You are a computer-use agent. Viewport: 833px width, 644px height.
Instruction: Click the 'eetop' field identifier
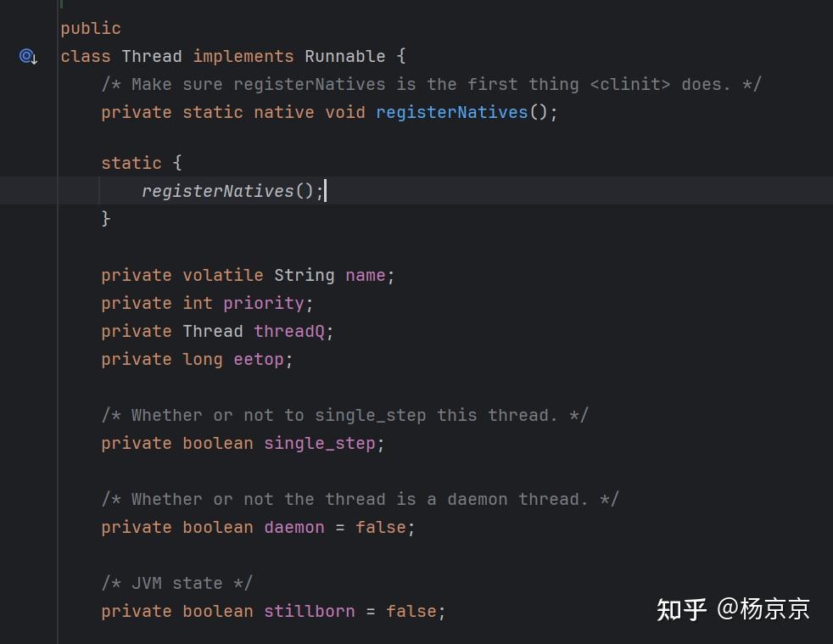[259, 359]
